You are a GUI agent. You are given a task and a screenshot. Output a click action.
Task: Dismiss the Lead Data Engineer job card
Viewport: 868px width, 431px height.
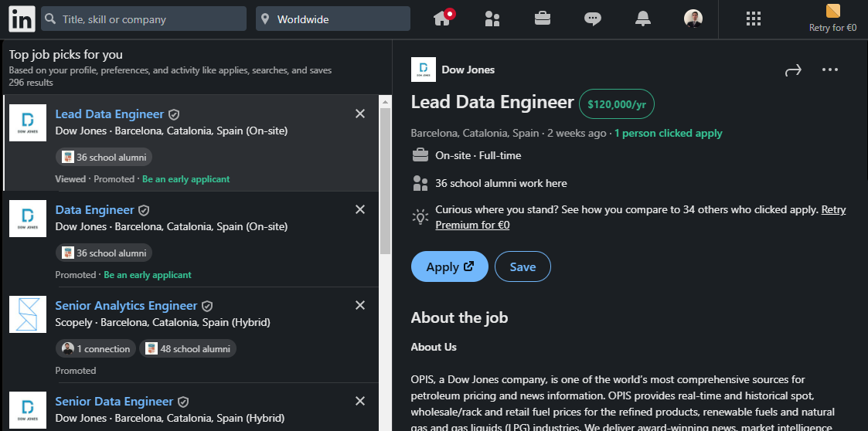tap(360, 114)
